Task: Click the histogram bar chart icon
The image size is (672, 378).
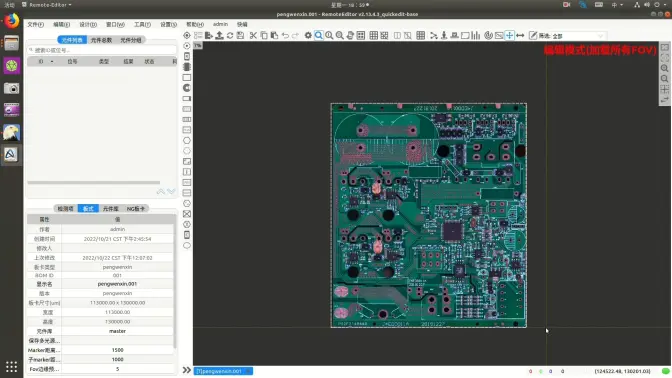Action: [476, 36]
